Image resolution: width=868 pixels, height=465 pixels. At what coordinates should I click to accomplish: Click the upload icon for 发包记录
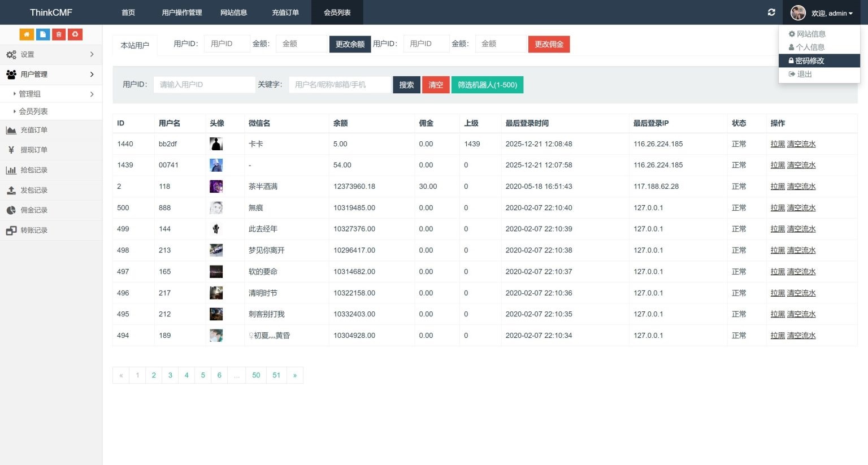point(11,190)
